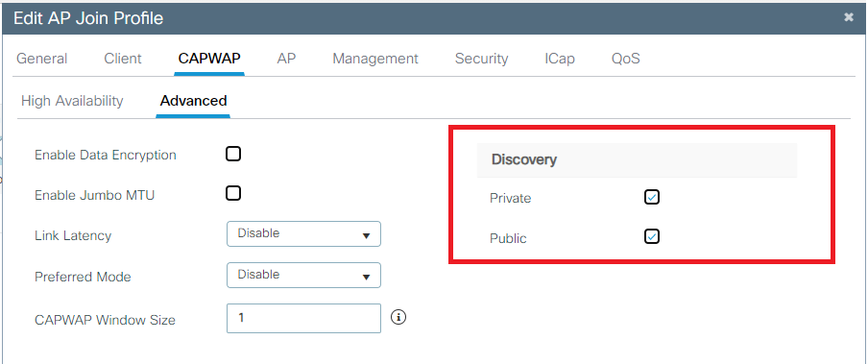Close the Edit AP Join Profile dialog
The width and height of the screenshot is (868, 364).
click(x=848, y=17)
